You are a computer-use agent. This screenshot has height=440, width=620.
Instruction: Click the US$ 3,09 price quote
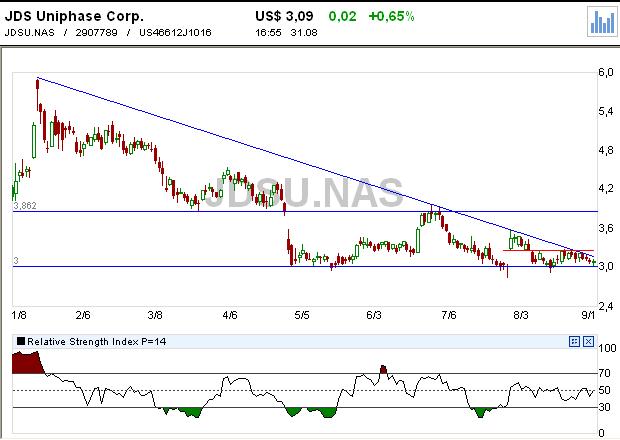coord(284,16)
